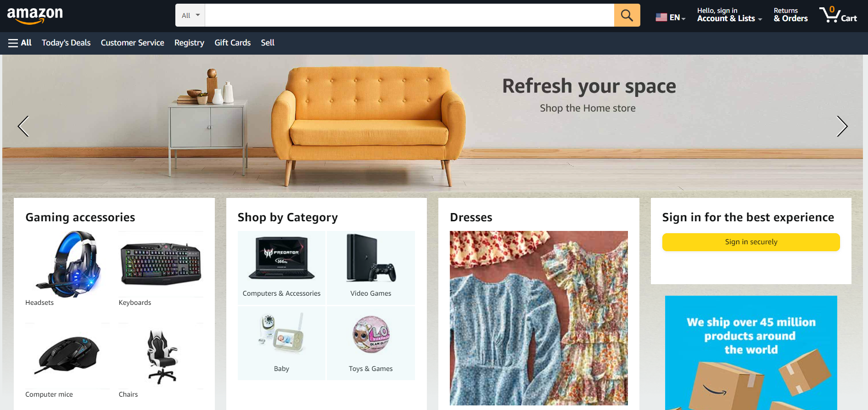Expand the Account & Lists dropdown
The height and width of the screenshot is (410, 868).
pos(729,15)
